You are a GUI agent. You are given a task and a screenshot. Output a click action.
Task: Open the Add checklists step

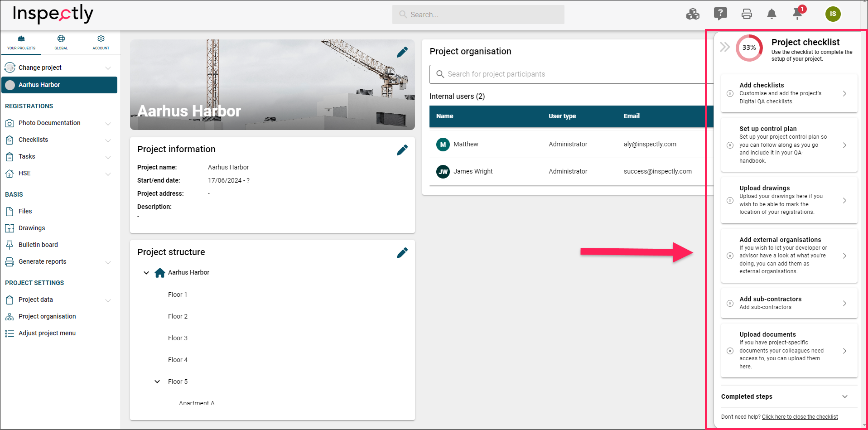click(789, 93)
